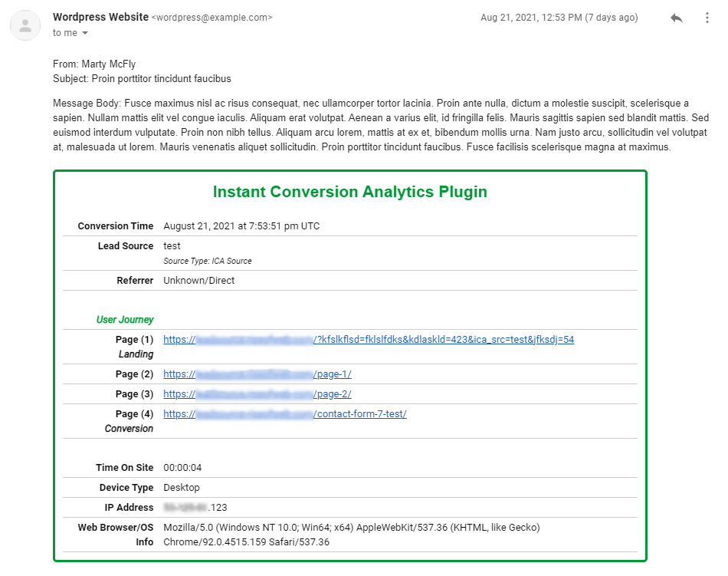Click the 'Web Browser/OS Info' label
728x576 pixels.
click(x=116, y=535)
